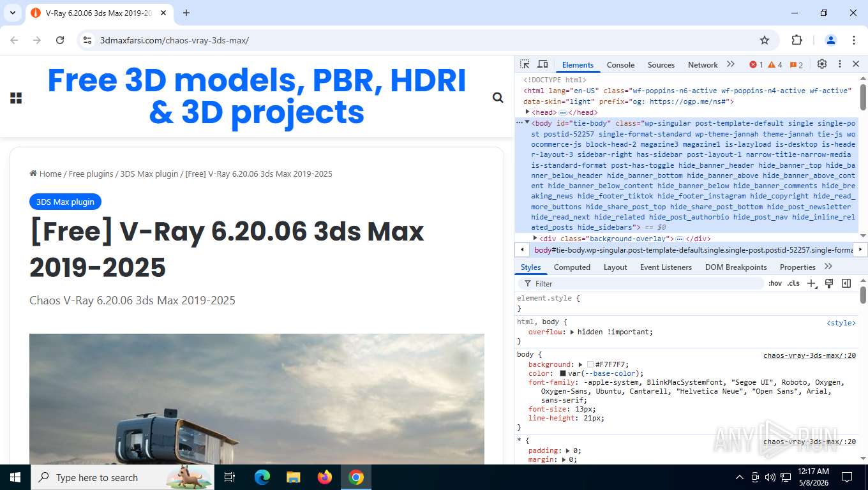The width and height of the screenshot is (868, 490).
Task: Click the red error count indicator
Action: 756,64
